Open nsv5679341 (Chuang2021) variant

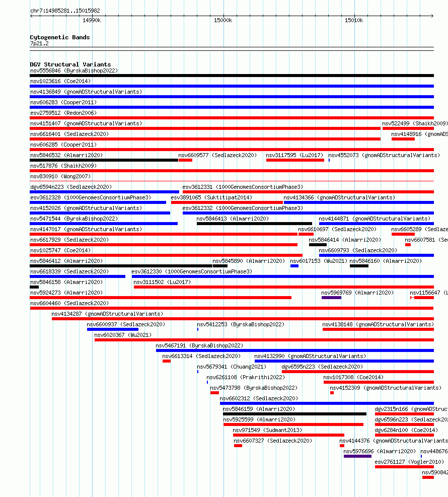pos(232,367)
